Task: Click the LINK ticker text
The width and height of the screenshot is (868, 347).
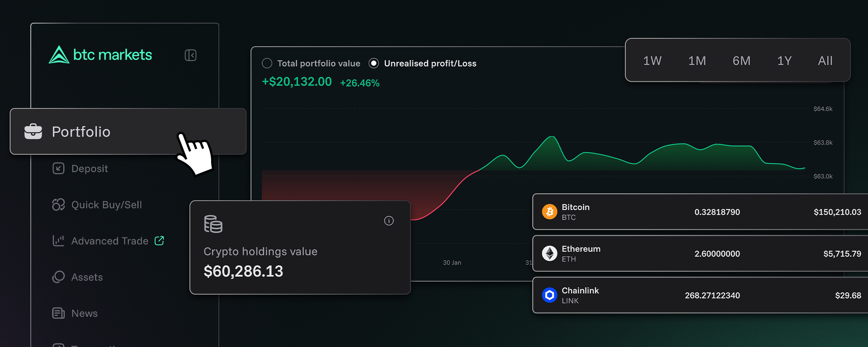Action: click(570, 301)
